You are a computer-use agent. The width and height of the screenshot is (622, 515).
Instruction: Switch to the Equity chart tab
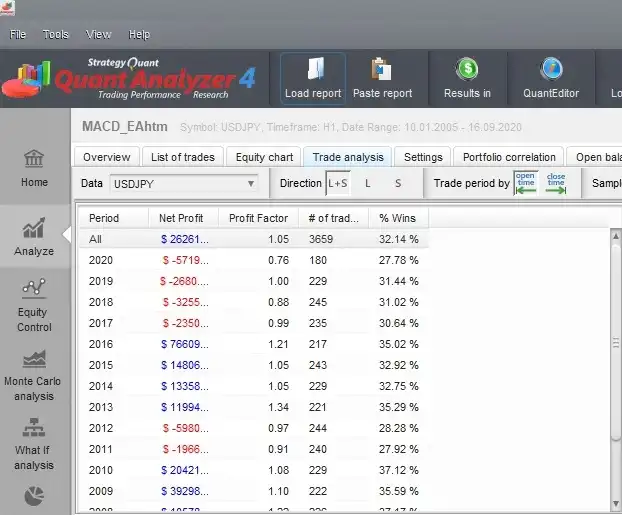(x=264, y=157)
